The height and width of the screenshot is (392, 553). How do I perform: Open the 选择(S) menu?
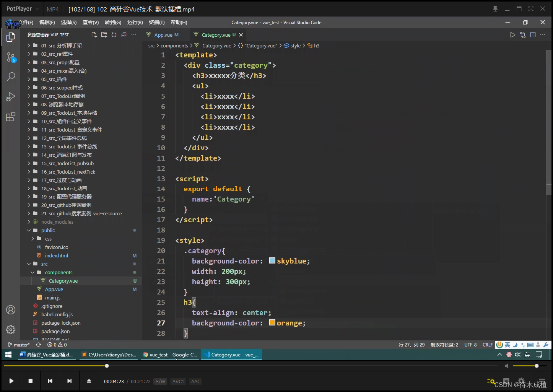point(69,23)
